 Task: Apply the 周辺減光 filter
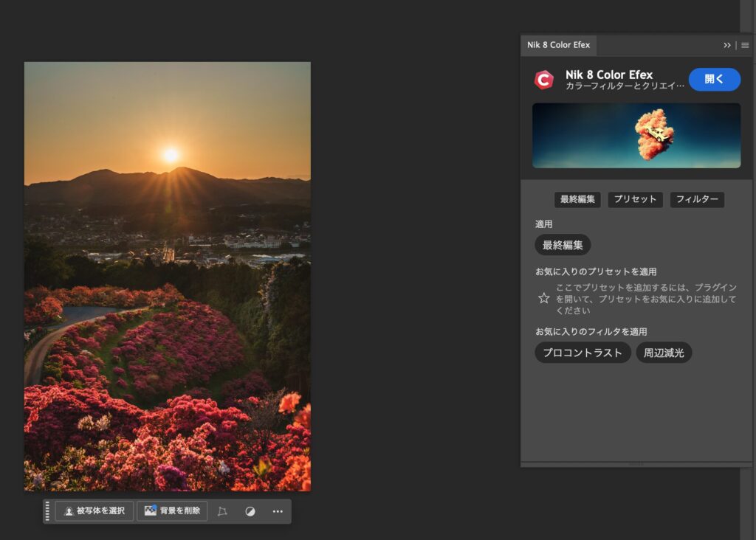point(664,353)
